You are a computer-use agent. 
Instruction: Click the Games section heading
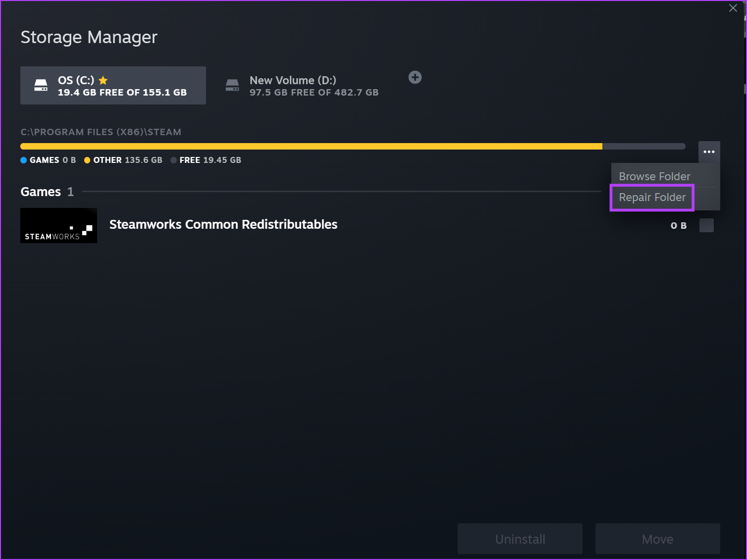click(41, 192)
